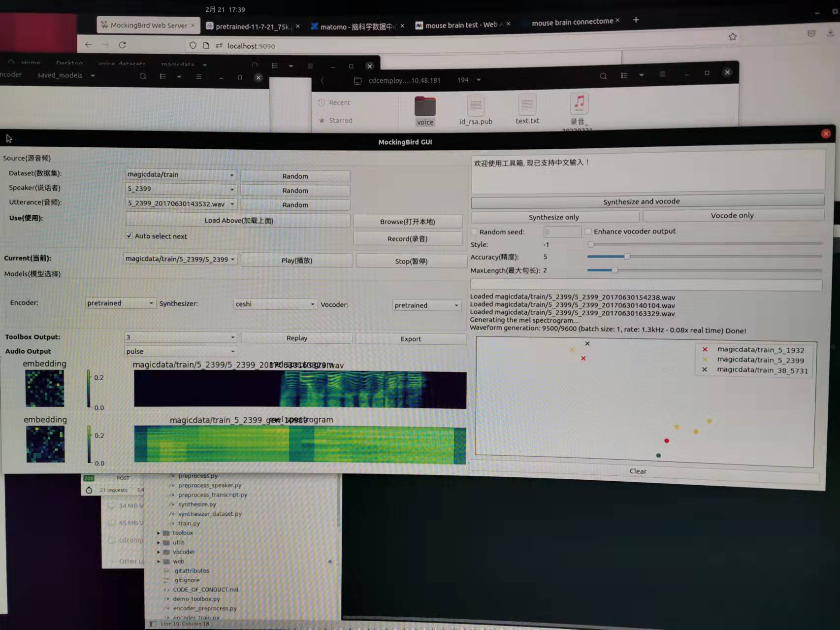This screenshot has height=630, width=840.
Task: Click Random button for Dataset
Action: tap(295, 176)
